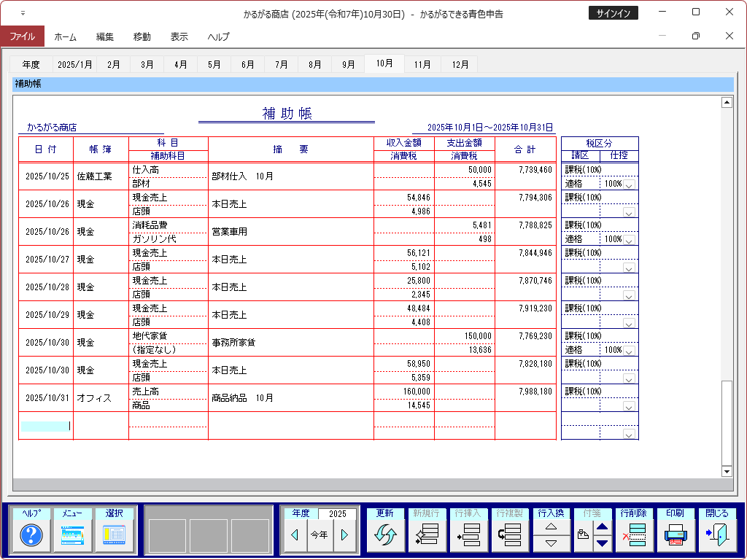Open tax dropdown in the empty bottom row

point(629,434)
